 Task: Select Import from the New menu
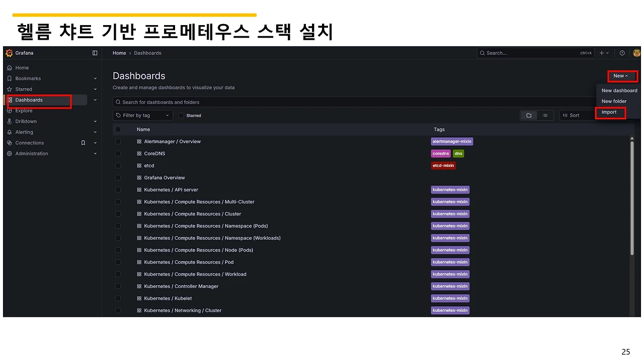tap(609, 113)
